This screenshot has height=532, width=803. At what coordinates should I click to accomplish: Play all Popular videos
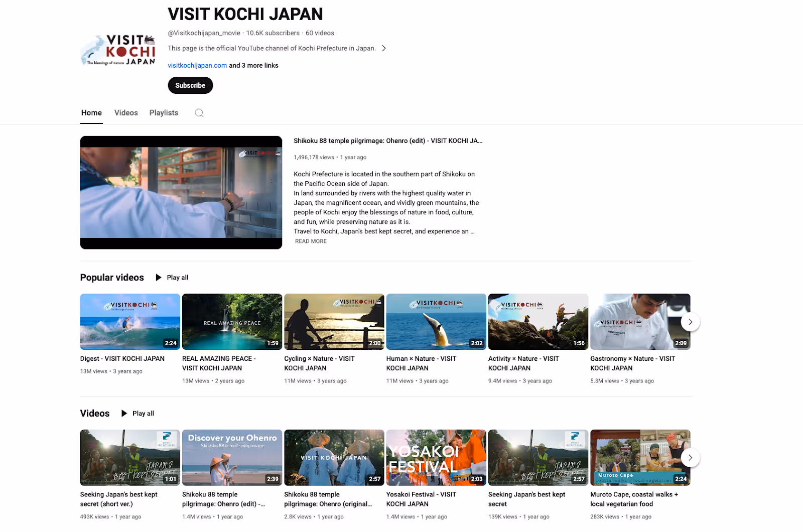pyautogui.click(x=172, y=278)
